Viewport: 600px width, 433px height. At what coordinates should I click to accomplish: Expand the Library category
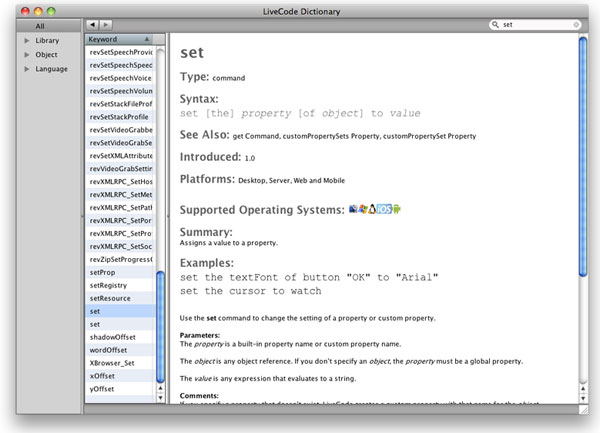(x=27, y=40)
